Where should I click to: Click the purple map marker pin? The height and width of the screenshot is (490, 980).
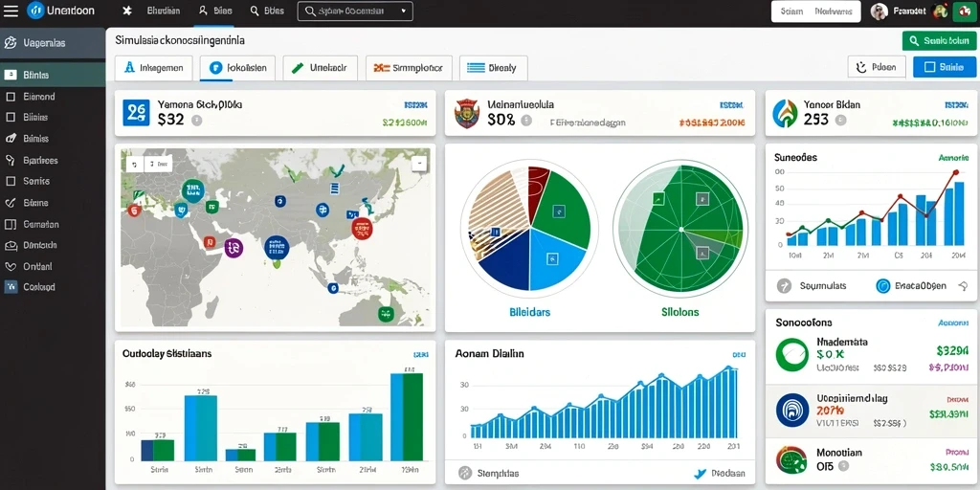[x=234, y=248]
